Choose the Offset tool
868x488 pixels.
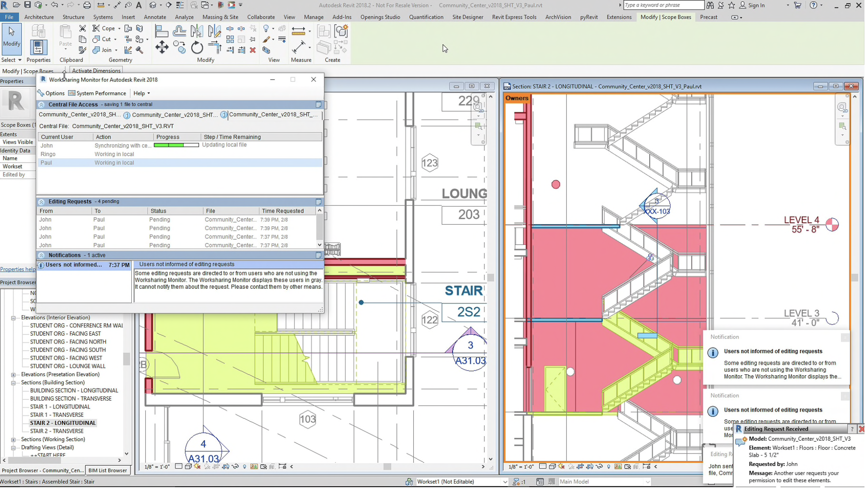pos(179,31)
